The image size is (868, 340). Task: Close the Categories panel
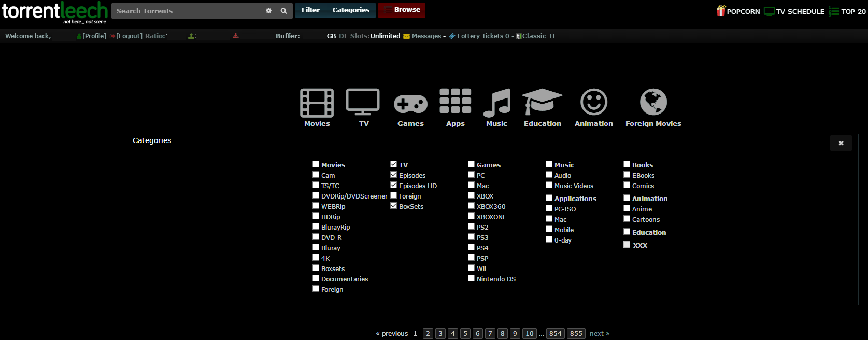[841, 143]
